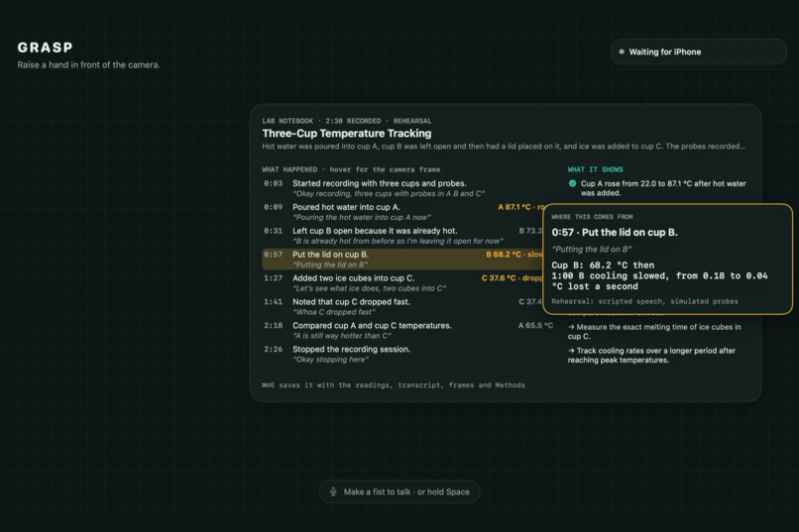Click the Waiting for iPhone status dot
Image resolution: width=799 pixels, height=532 pixels.
coord(622,52)
